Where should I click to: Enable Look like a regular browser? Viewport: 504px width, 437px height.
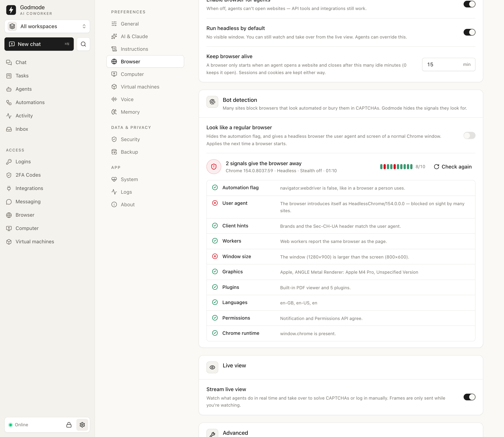(469, 135)
